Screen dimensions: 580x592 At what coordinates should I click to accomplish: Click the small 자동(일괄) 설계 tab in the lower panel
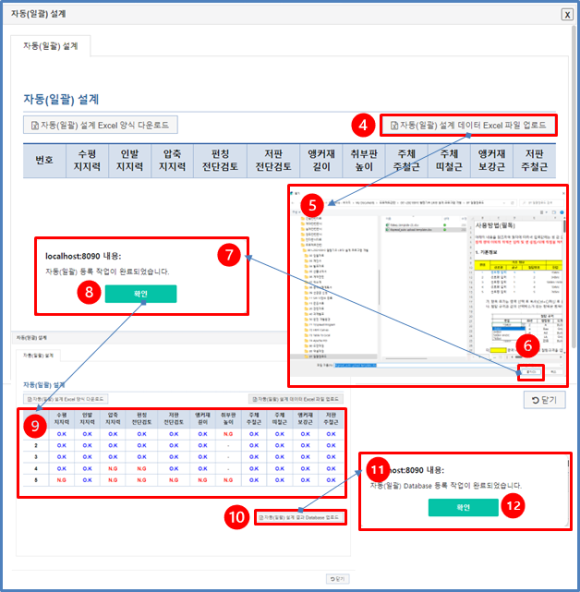pos(38,355)
